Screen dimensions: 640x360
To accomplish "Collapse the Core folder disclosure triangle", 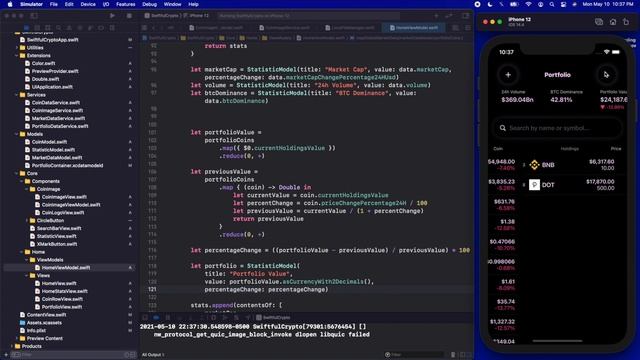I will coord(17,173).
